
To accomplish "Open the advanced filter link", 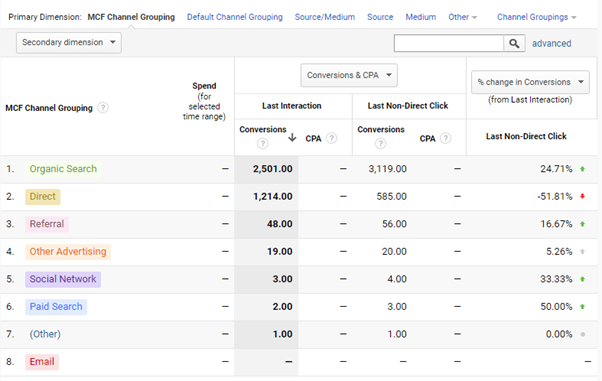I will (x=551, y=44).
